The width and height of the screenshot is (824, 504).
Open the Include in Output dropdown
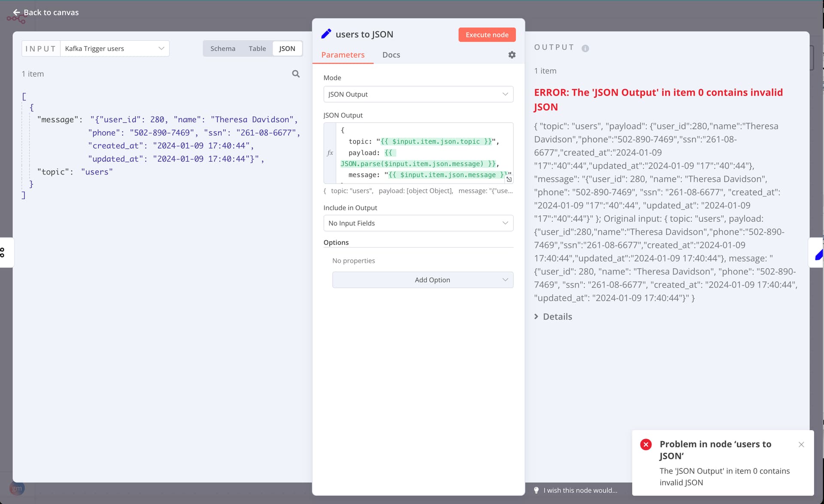tap(418, 223)
